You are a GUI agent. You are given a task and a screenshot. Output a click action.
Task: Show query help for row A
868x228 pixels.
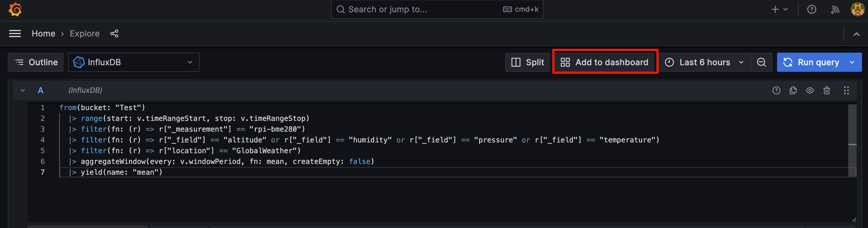click(x=776, y=91)
